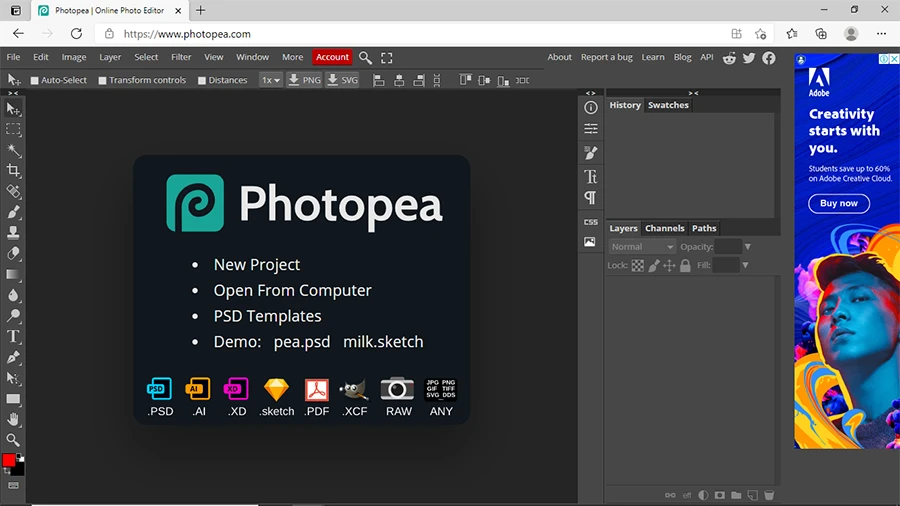900x506 pixels.
Task: Open the CSS side panel
Action: [590, 222]
